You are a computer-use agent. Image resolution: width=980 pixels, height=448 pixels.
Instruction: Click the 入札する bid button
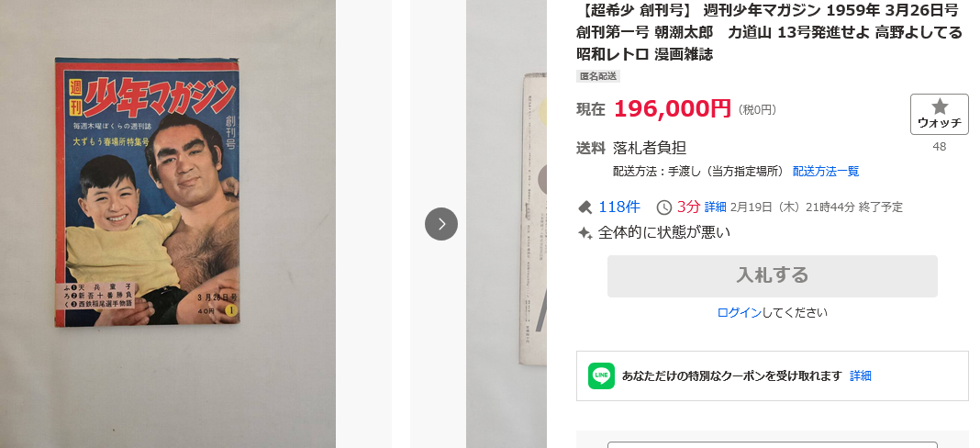point(773,276)
